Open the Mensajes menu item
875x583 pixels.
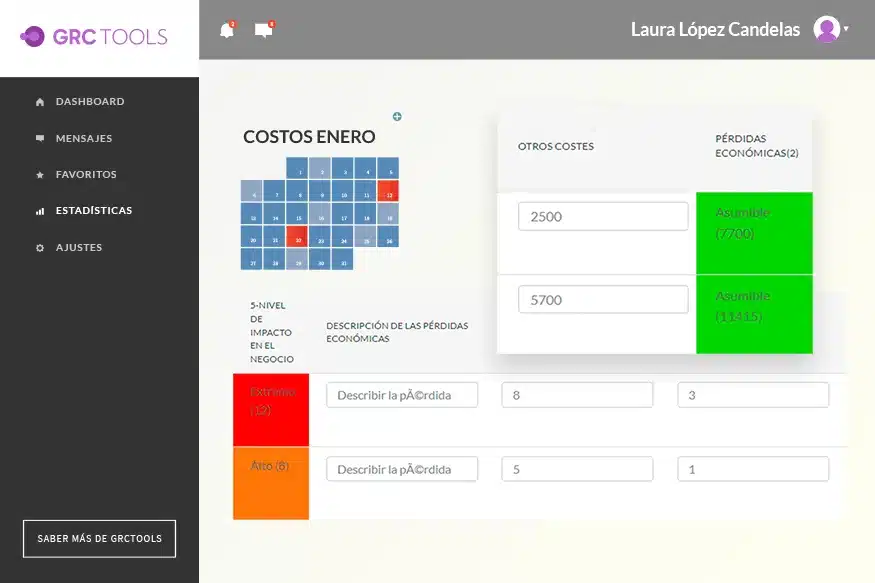[x=83, y=138]
